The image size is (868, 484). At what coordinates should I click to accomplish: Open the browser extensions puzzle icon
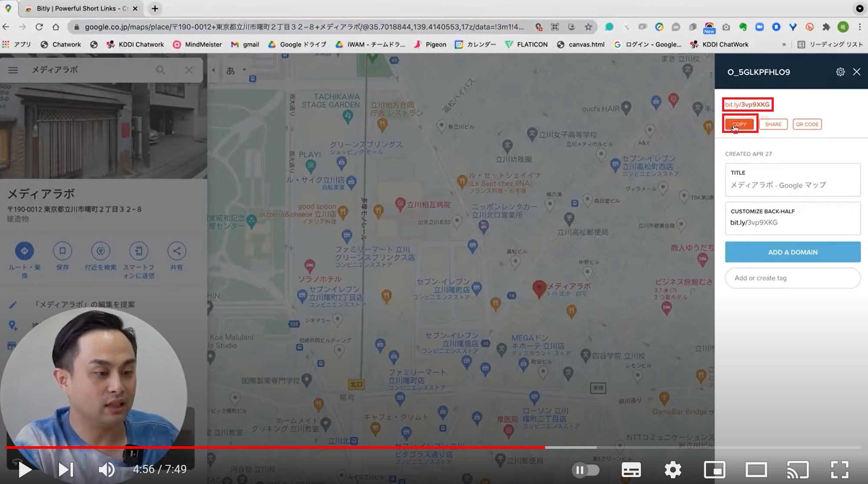pos(826,27)
